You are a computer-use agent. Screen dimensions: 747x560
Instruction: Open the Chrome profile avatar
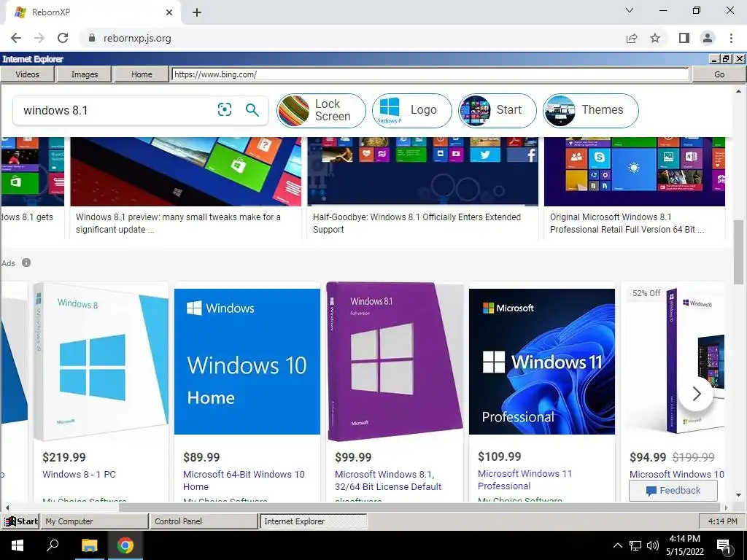[708, 38]
